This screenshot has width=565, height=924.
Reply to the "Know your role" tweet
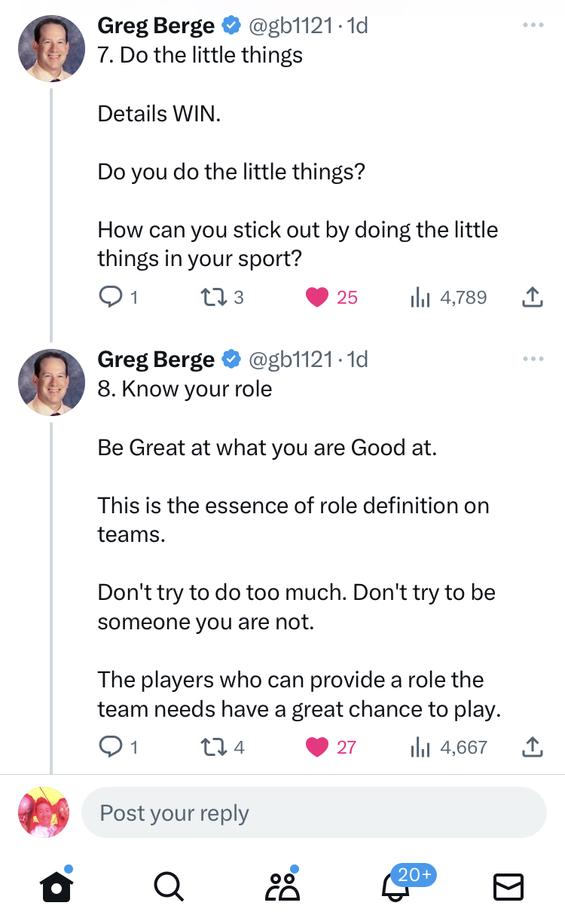point(110,747)
